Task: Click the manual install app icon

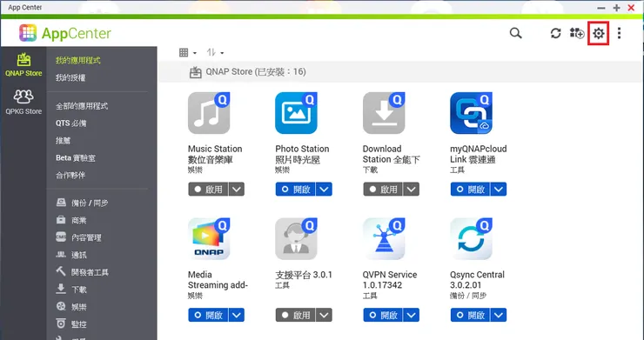Action: click(577, 33)
